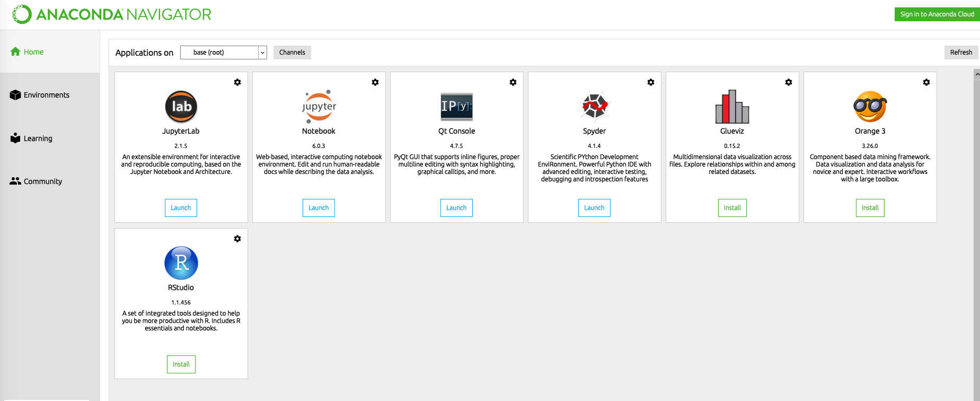Open the JupyterLab gear options menu

[x=237, y=82]
